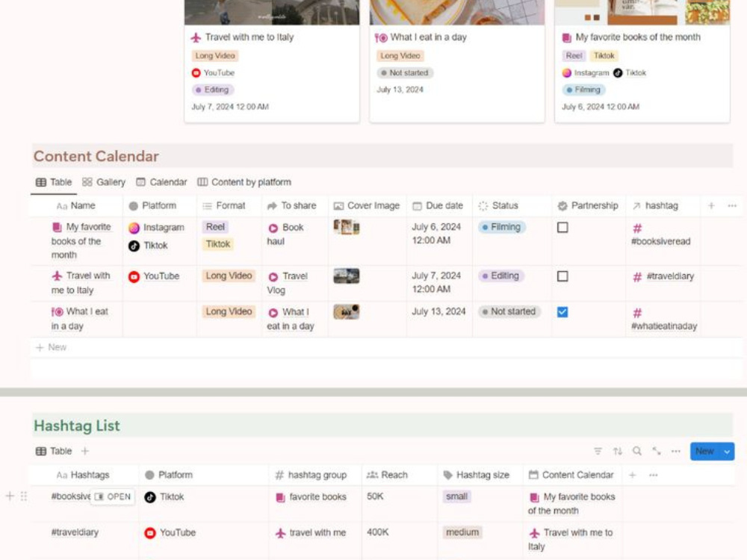This screenshot has height=560, width=747.
Task: Click the Travel Vlog play icon
Action: coord(273,277)
